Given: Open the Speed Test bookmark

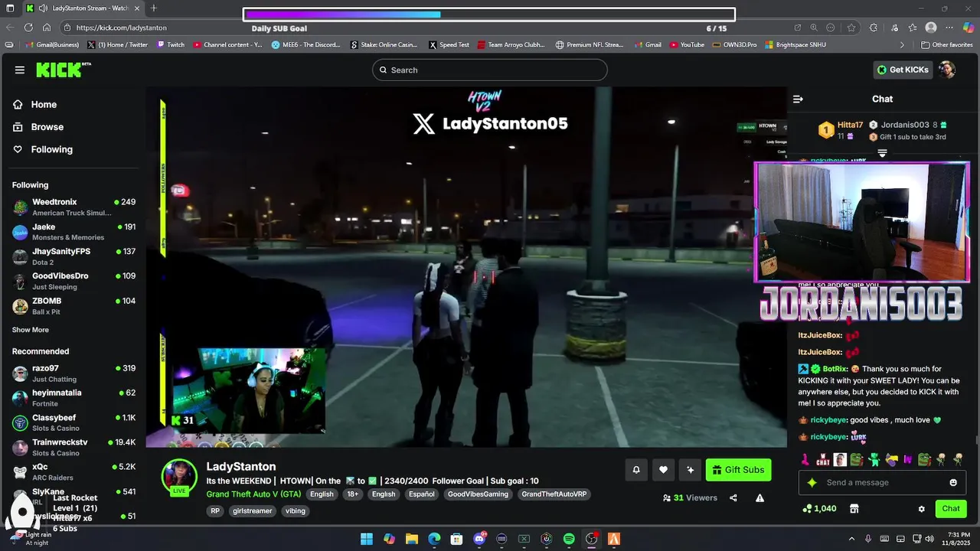Looking at the screenshot, I should pyautogui.click(x=449, y=44).
